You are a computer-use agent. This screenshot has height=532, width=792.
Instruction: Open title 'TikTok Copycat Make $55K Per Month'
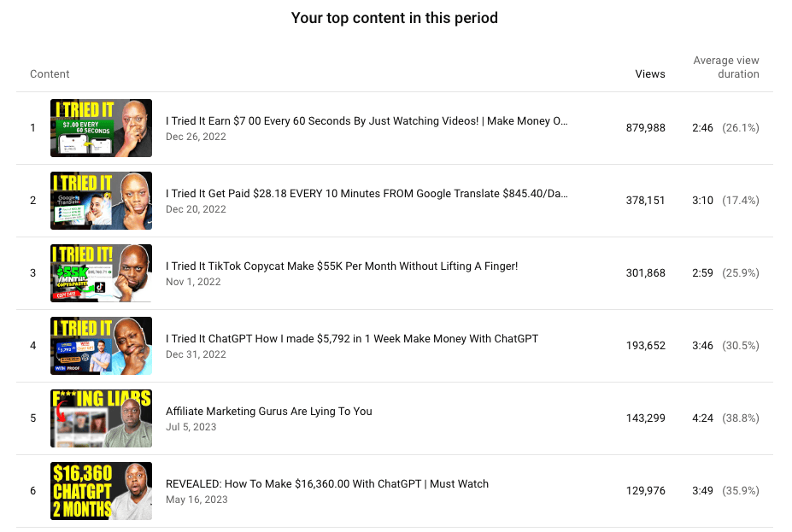click(342, 266)
